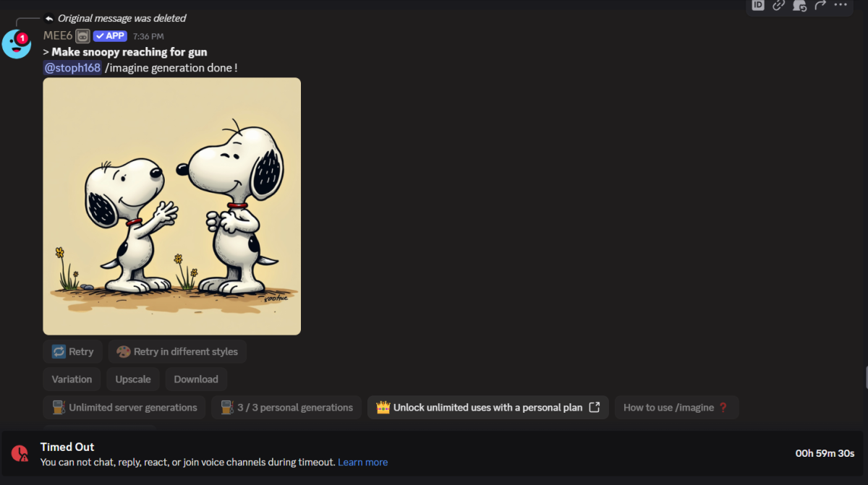Click the Variation button
Viewport: 868px width, 485px height.
(x=72, y=379)
